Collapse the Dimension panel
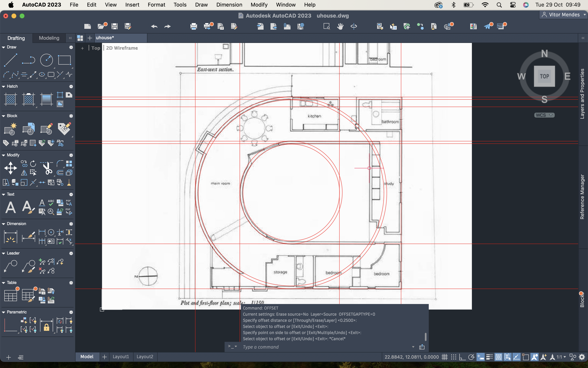 point(3,224)
